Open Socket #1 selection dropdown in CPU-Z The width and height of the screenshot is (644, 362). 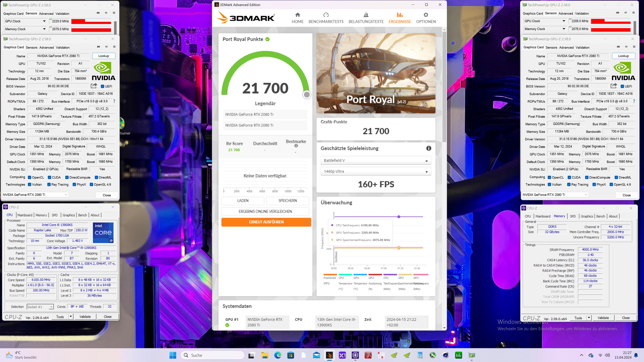(x=40, y=307)
